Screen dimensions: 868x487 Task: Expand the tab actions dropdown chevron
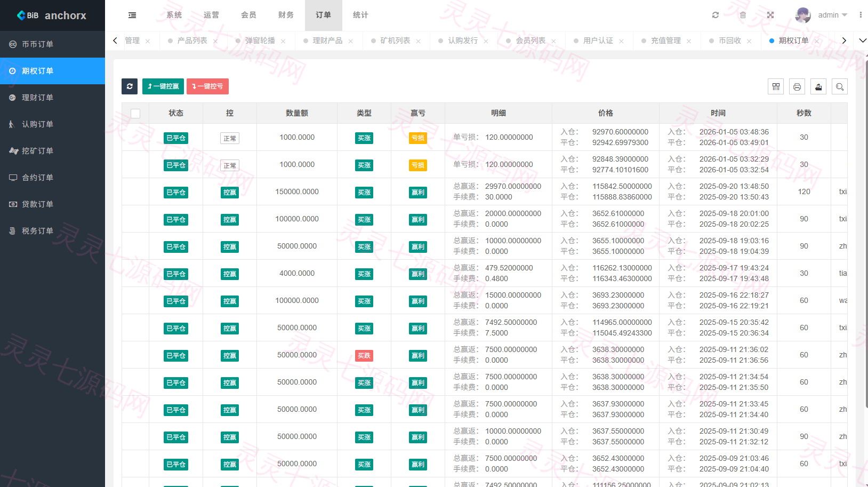(x=863, y=41)
